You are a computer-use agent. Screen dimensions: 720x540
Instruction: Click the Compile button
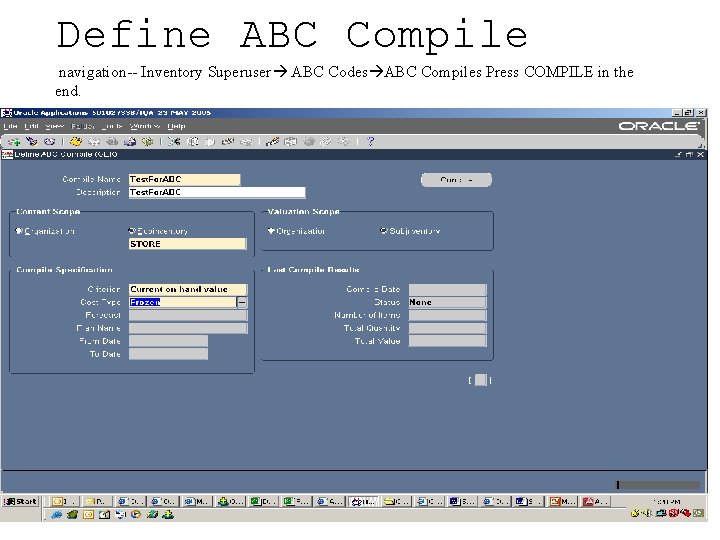pyautogui.click(x=456, y=180)
